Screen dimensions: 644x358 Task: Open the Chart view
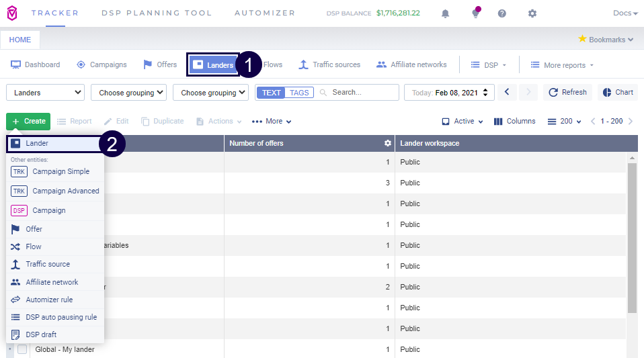tap(617, 92)
